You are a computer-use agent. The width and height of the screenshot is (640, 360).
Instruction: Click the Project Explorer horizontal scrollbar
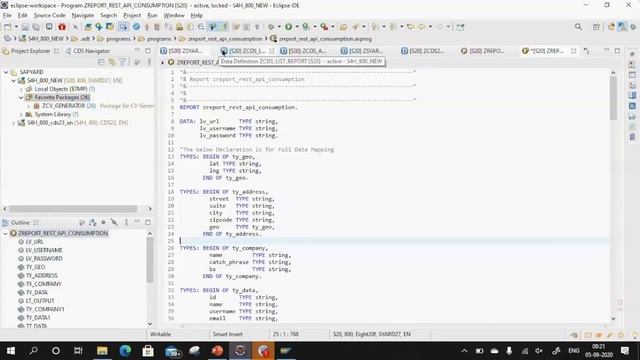(73, 209)
